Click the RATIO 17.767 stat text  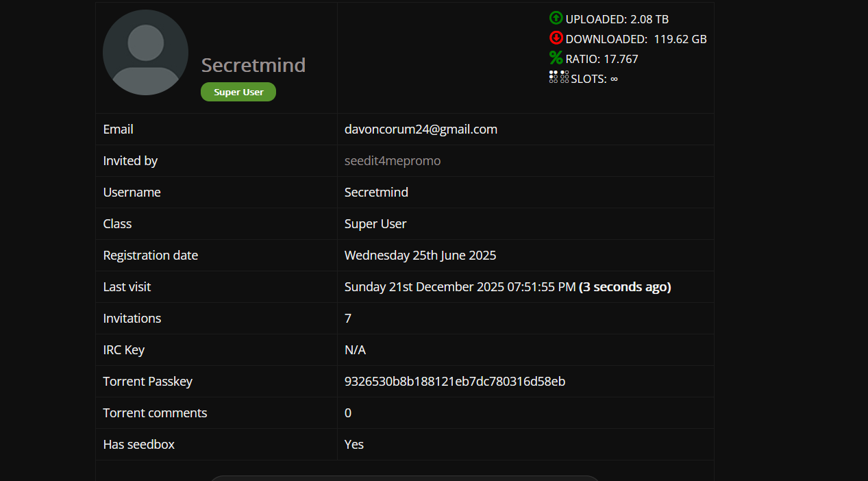click(x=602, y=59)
